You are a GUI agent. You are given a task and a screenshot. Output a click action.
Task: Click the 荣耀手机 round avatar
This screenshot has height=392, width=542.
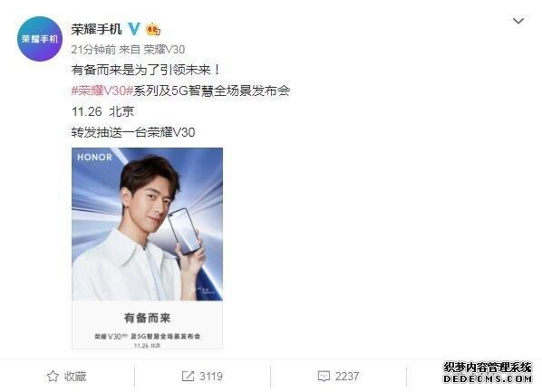pos(39,39)
